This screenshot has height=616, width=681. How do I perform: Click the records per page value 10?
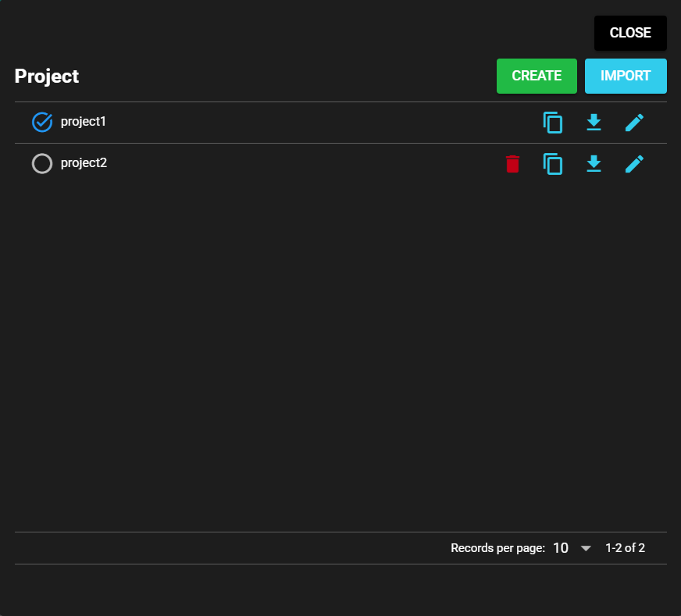[x=561, y=548]
